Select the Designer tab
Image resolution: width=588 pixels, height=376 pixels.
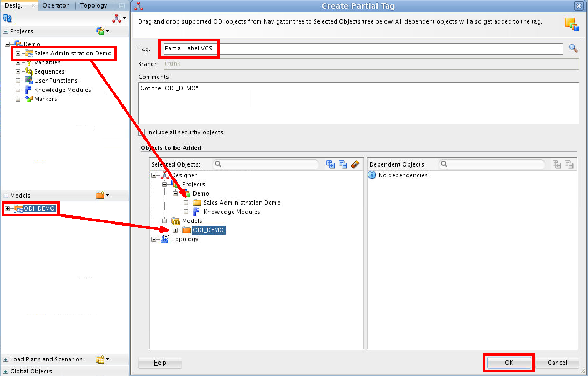pos(16,5)
